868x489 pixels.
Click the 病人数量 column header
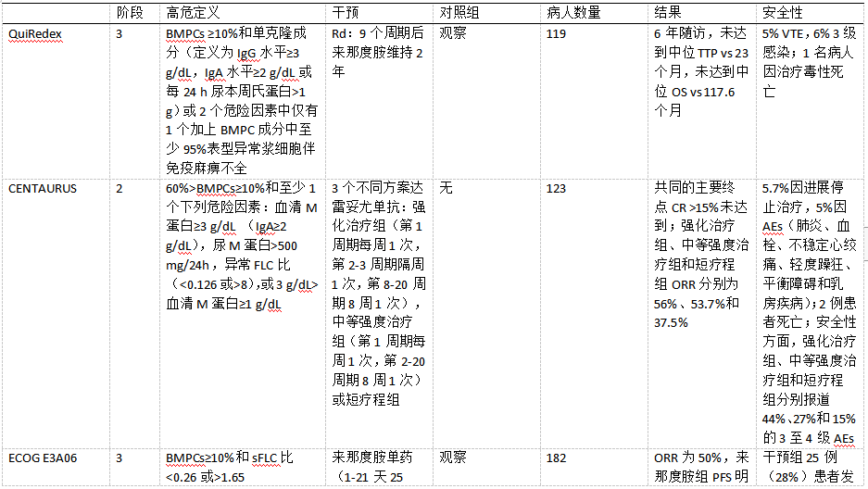tap(573, 13)
